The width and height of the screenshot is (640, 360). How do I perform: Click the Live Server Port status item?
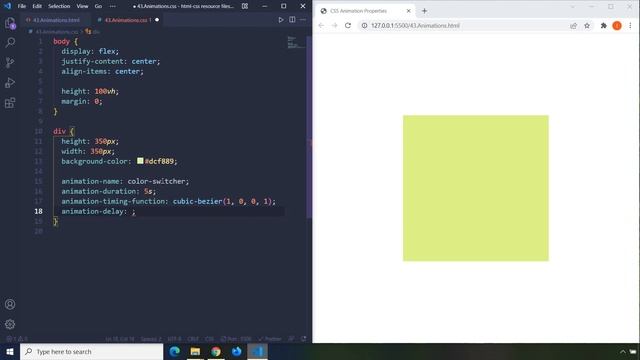point(236,339)
